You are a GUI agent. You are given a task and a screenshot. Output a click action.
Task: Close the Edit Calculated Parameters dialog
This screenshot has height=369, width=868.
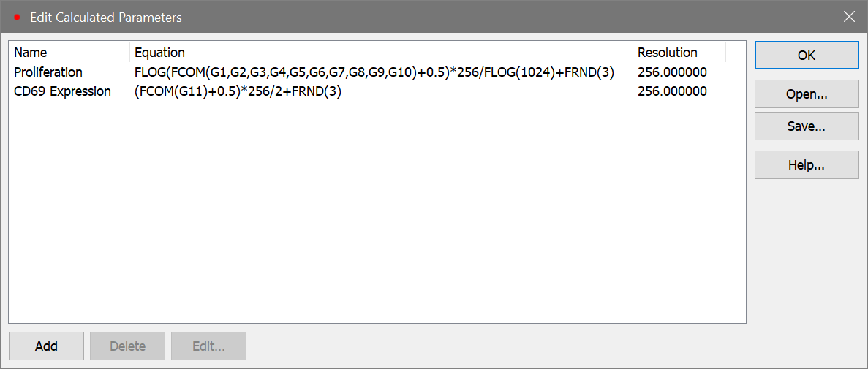[x=849, y=17]
